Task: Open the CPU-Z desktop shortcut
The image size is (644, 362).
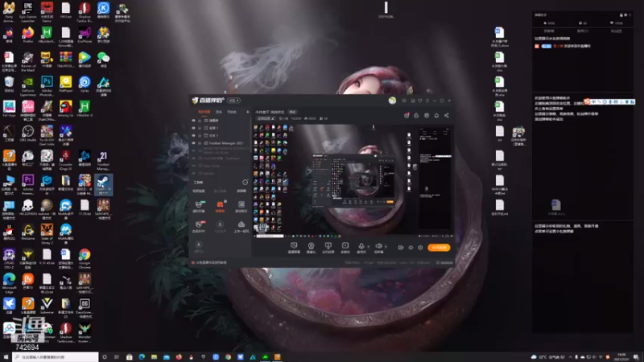Action: pyautogui.click(x=9, y=258)
